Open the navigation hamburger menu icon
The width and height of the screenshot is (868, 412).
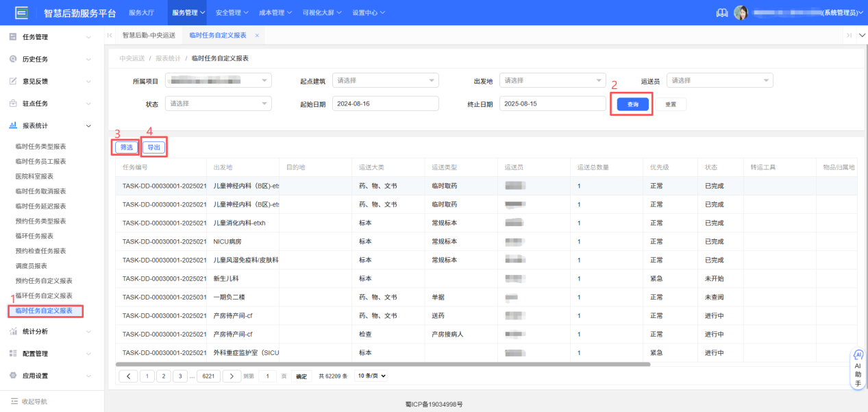(x=21, y=12)
